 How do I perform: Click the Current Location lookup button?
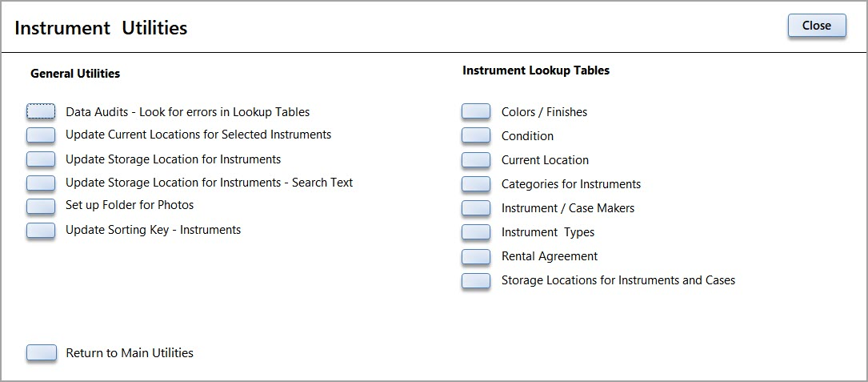tap(476, 160)
